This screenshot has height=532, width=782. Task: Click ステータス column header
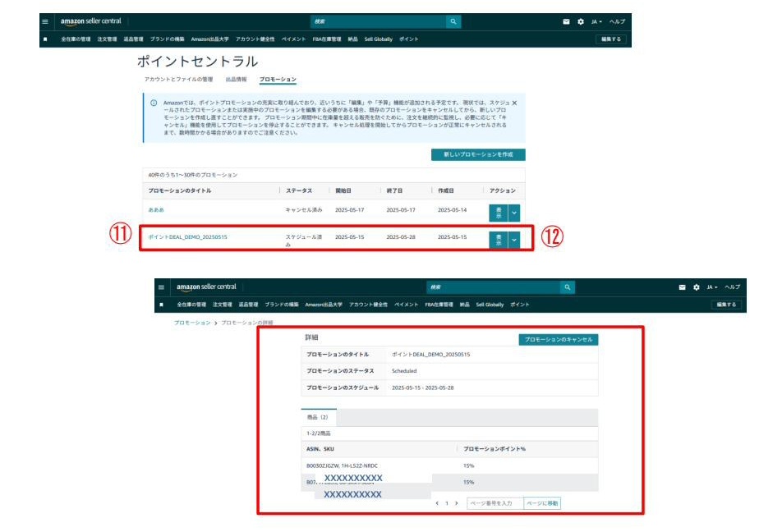pyautogui.click(x=299, y=190)
